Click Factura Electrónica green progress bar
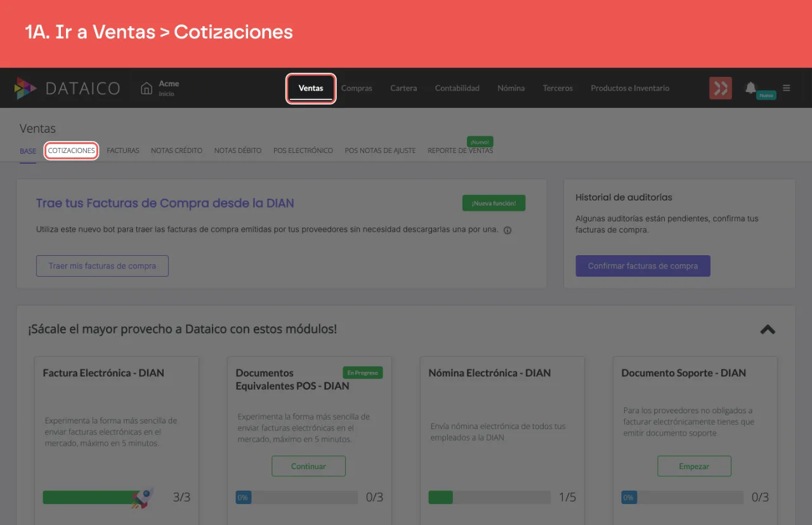 pos(91,497)
